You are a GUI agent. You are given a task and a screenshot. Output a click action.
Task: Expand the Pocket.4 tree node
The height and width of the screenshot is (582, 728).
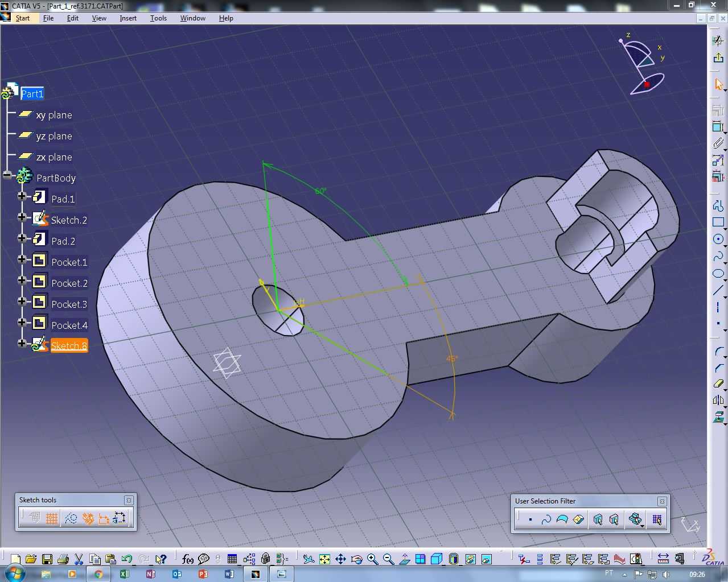(22, 323)
